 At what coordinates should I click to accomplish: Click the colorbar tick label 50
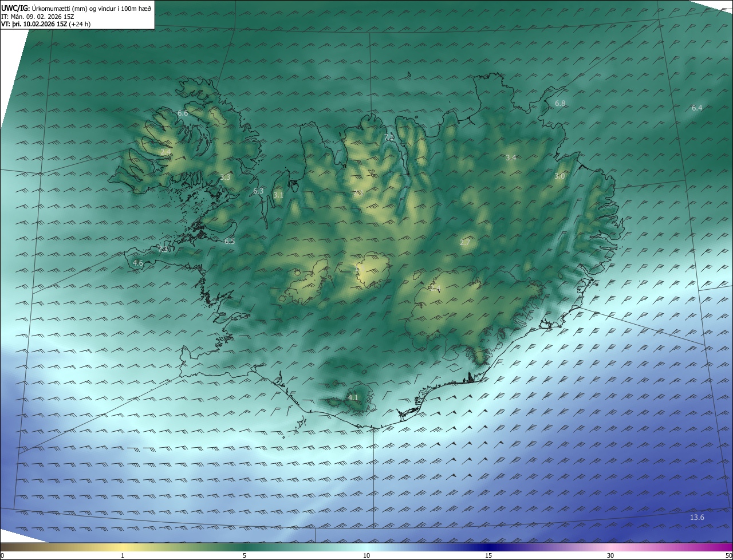pos(729,556)
